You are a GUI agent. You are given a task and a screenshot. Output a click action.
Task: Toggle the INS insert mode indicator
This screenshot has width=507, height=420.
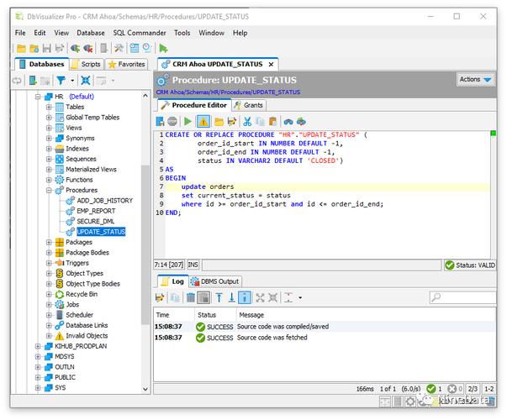tap(193, 265)
